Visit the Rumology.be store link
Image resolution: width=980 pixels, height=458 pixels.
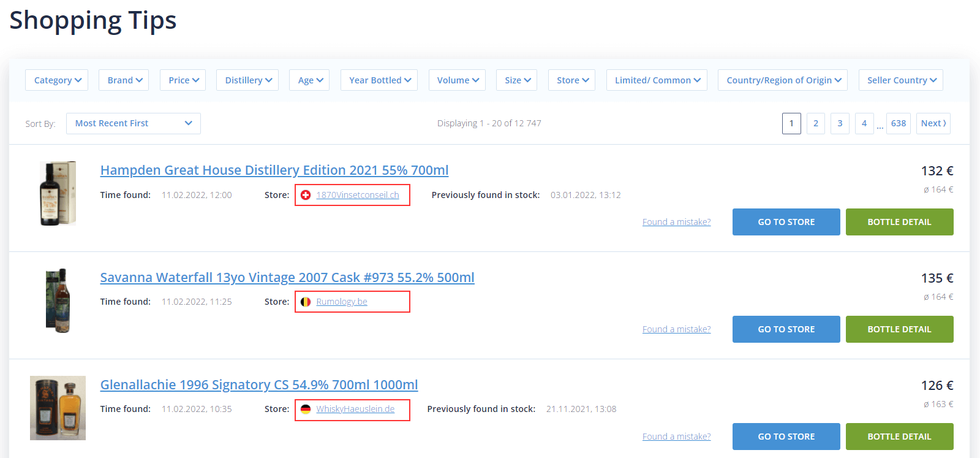point(342,302)
